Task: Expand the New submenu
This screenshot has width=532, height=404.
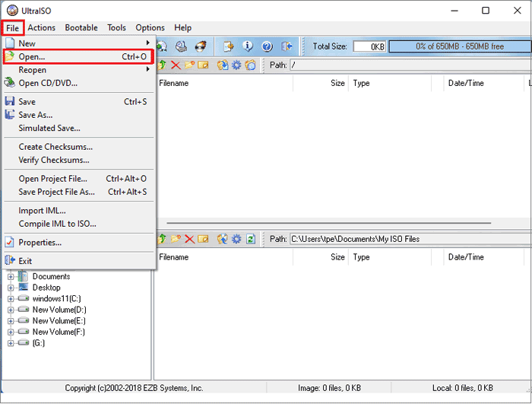Action: click(x=79, y=43)
